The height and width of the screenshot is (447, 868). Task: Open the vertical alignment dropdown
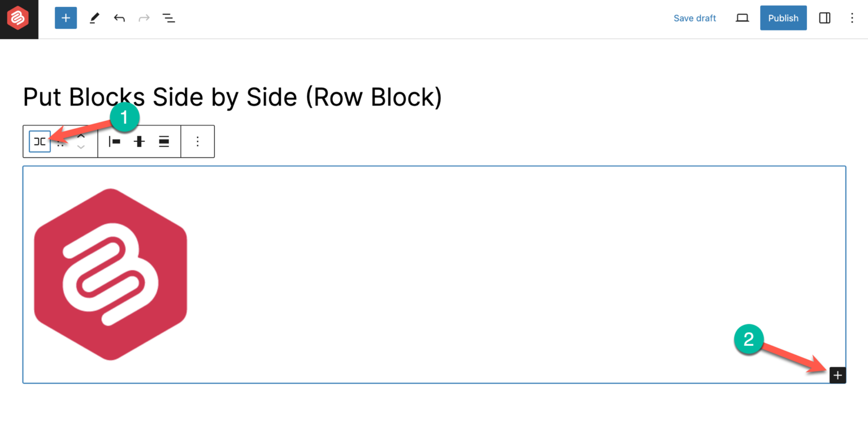(x=139, y=141)
